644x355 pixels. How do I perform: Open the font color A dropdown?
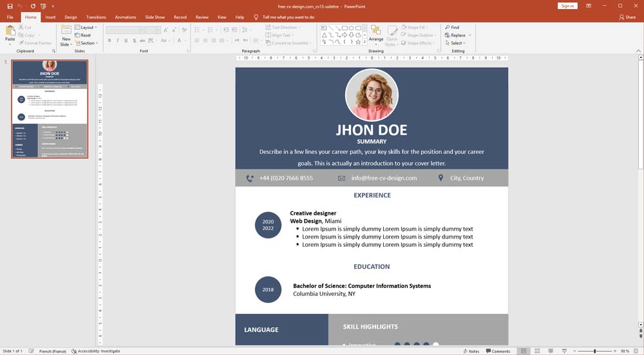click(x=180, y=40)
